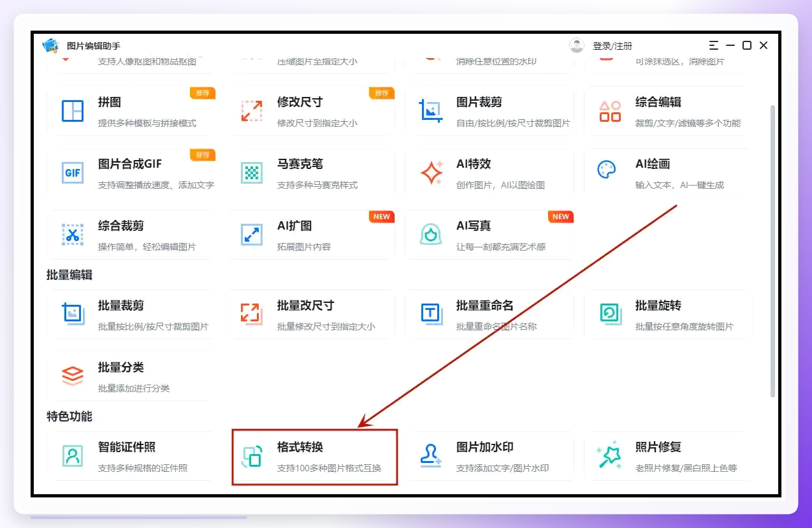Image resolution: width=812 pixels, height=528 pixels.
Task: Click the NEW badge on AI写真 card
Action: tap(561, 217)
